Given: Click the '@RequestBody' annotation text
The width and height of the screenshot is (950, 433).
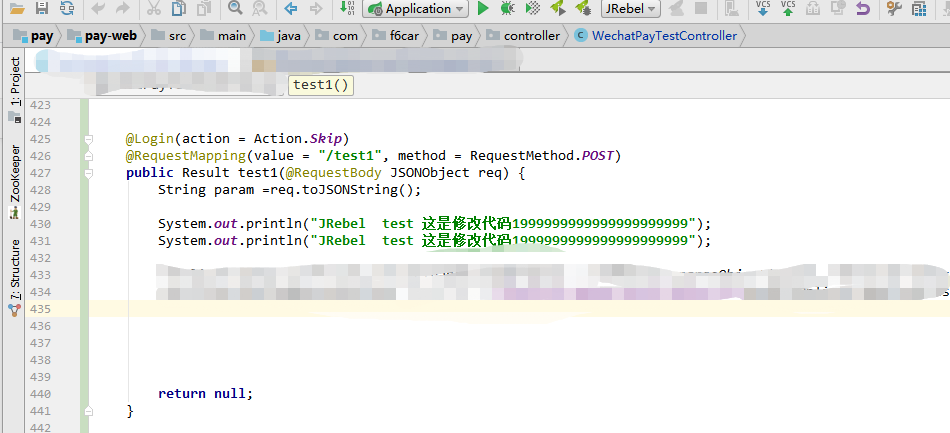Looking at the screenshot, I should click(333, 173).
